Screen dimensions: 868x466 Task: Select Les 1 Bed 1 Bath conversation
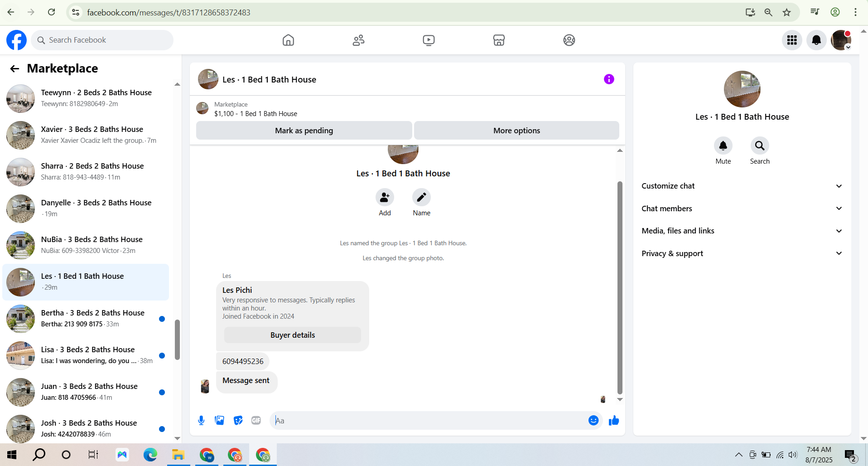(x=86, y=282)
